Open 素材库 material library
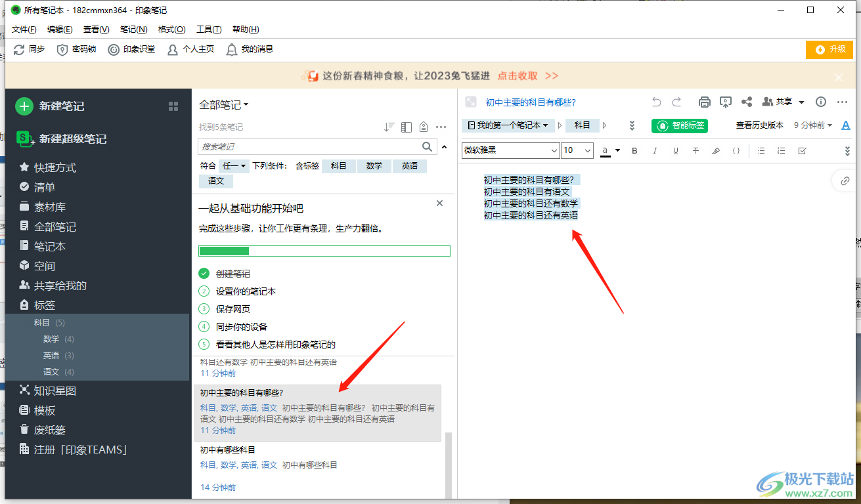The image size is (861, 504). tap(43, 207)
